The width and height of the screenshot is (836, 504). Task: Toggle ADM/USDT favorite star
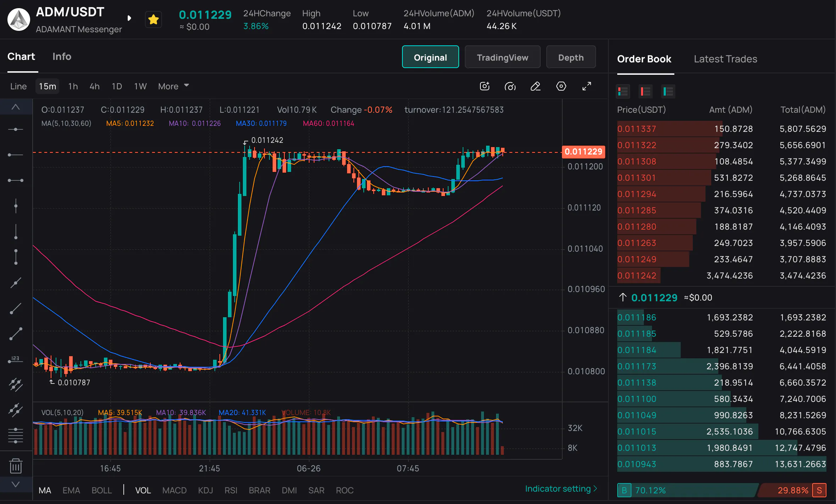(x=154, y=19)
